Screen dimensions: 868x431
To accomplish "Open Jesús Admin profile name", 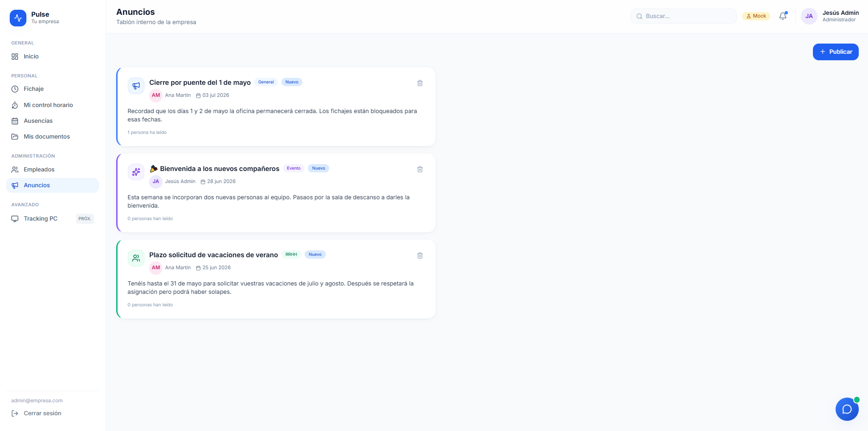I will (x=840, y=13).
